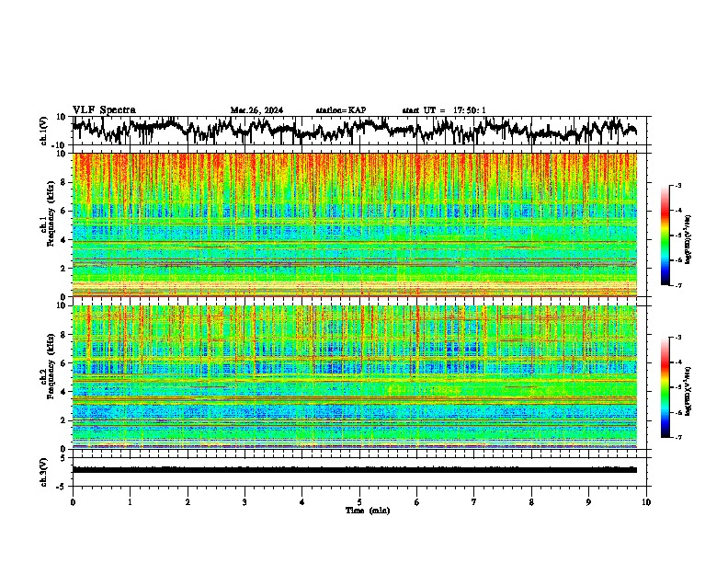Click the date "Mar.26, 2024" in the header

point(256,110)
